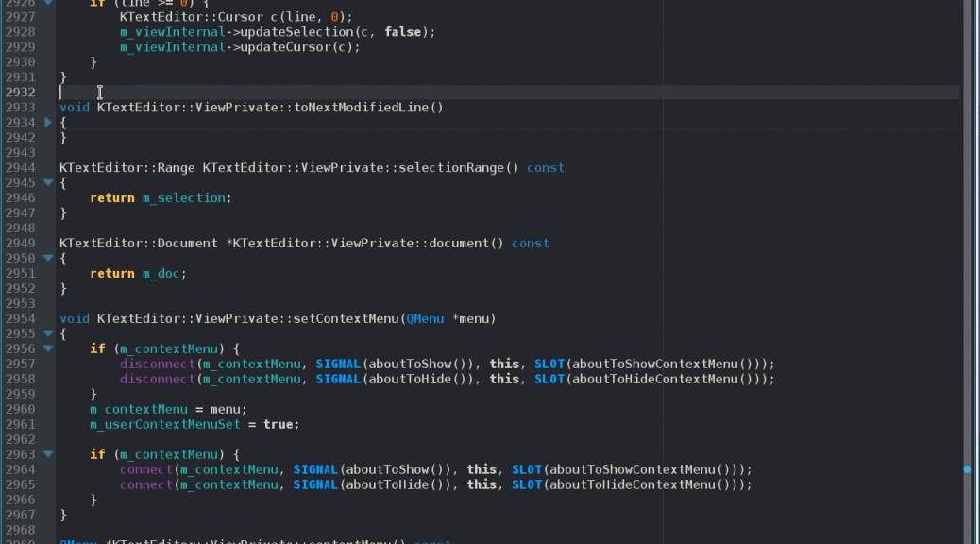Click the m_selection variable on the return line
The image size is (980, 544).
[184, 198]
